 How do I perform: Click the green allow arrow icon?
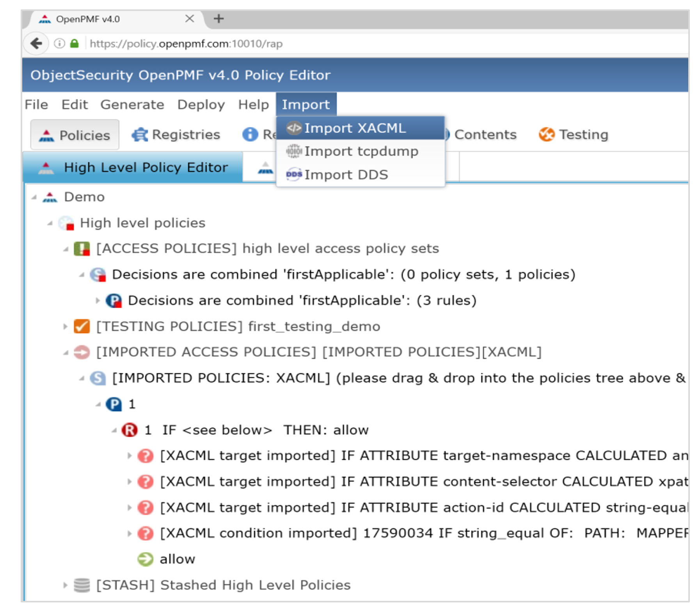click(x=146, y=559)
